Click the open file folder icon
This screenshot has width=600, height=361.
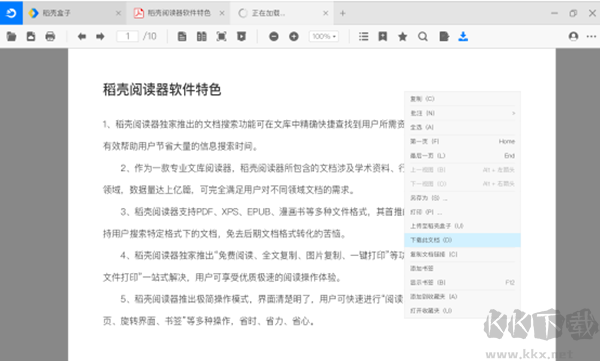pyautogui.click(x=11, y=36)
